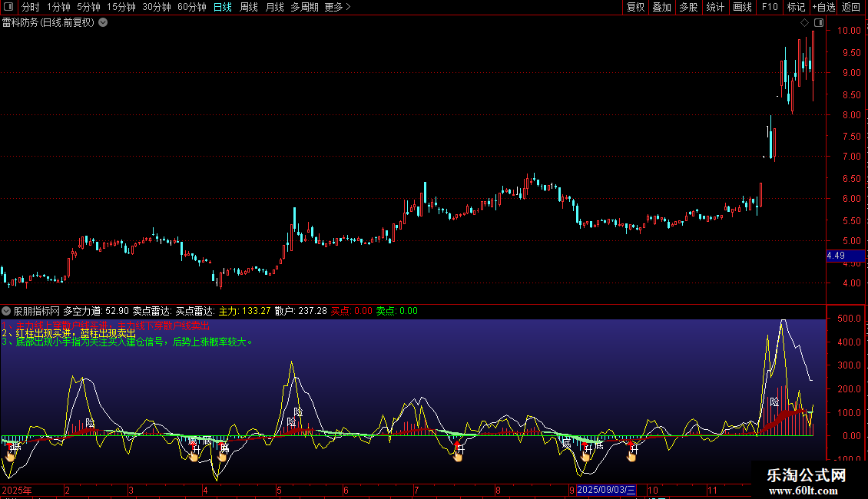Select the 60分钟 period
This screenshot has width=868, height=499.
click(x=192, y=7)
